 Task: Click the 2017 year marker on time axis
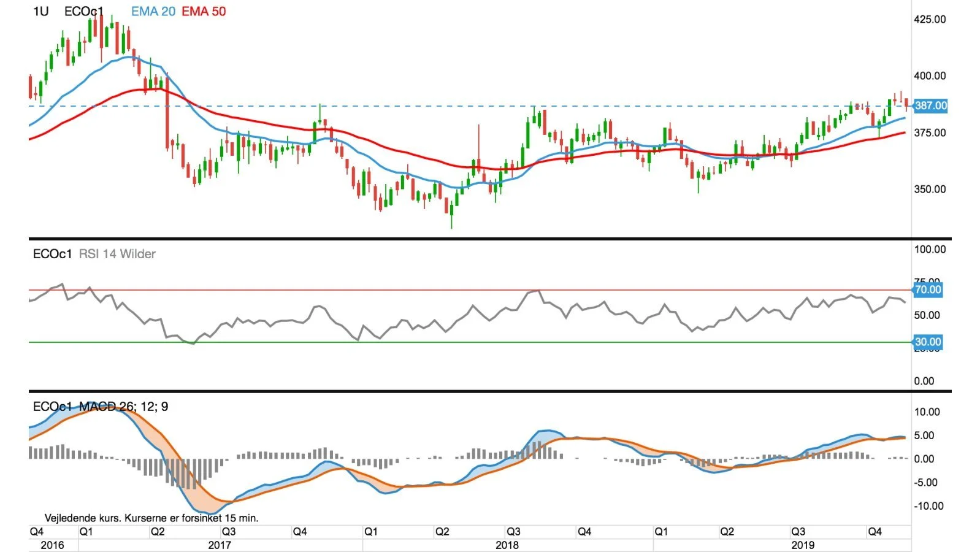(220, 545)
